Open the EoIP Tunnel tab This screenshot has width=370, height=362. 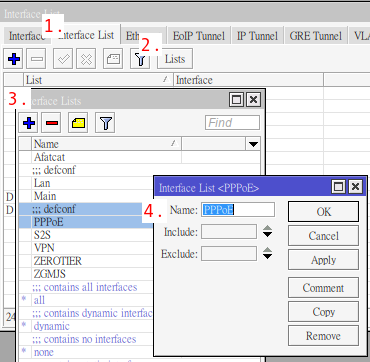click(x=199, y=36)
